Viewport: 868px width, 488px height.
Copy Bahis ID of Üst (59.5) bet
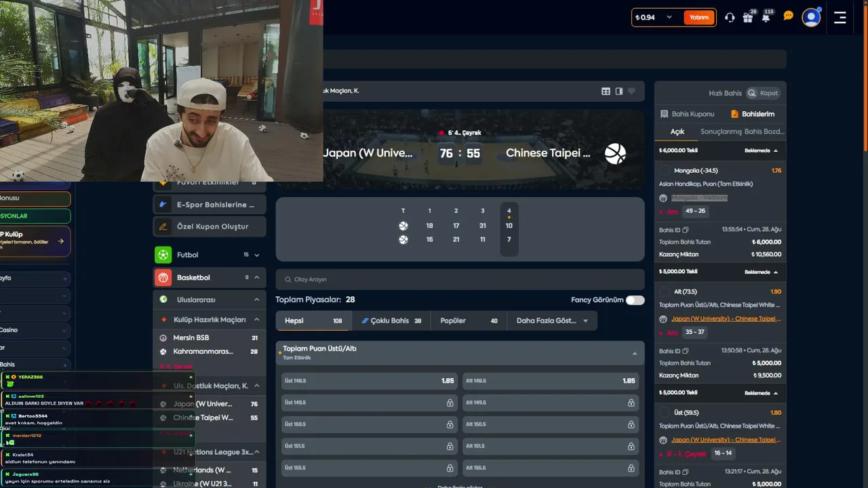point(686,472)
